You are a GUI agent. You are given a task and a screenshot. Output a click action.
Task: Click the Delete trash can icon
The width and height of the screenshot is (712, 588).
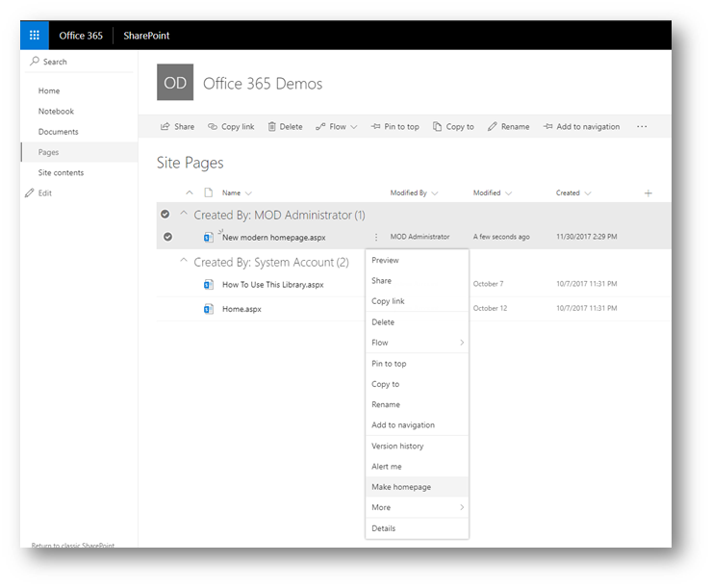pyautogui.click(x=271, y=126)
